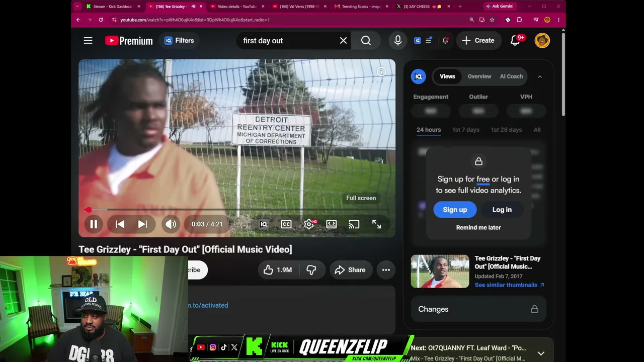Share the Tee Grizzley video
Viewport: 644px width, 362px height.
(350, 270)
